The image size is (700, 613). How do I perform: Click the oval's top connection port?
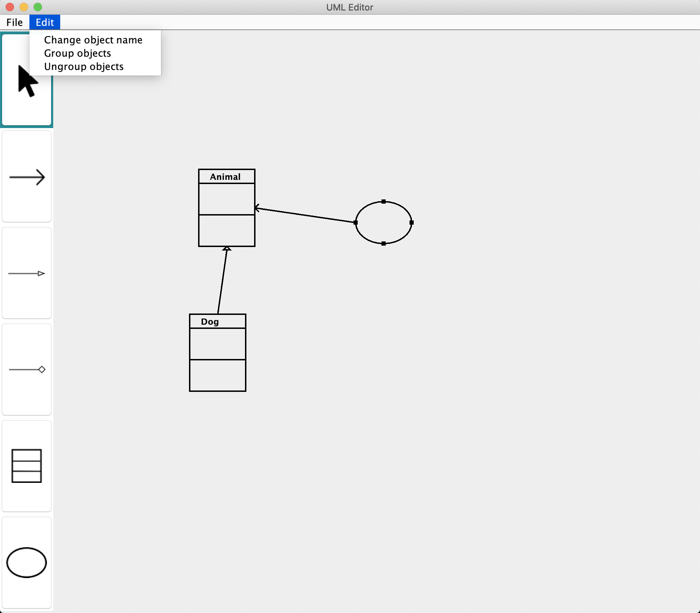point(384,202)
